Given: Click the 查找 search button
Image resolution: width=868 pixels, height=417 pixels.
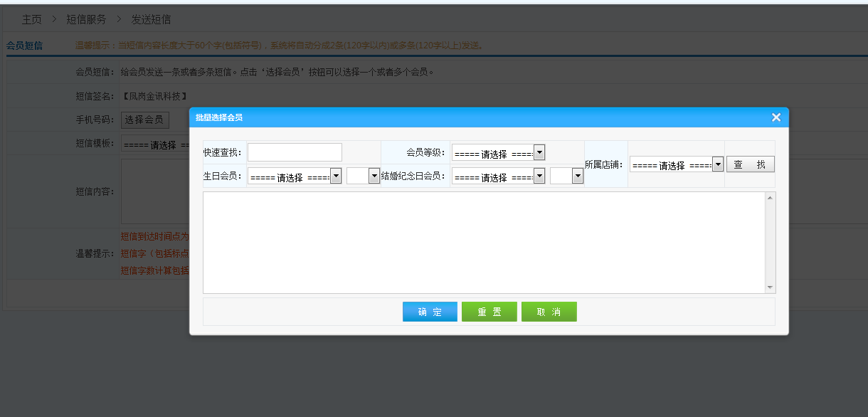Looking at the screenshot, I should pyautogui.click(x=751, y=164).
